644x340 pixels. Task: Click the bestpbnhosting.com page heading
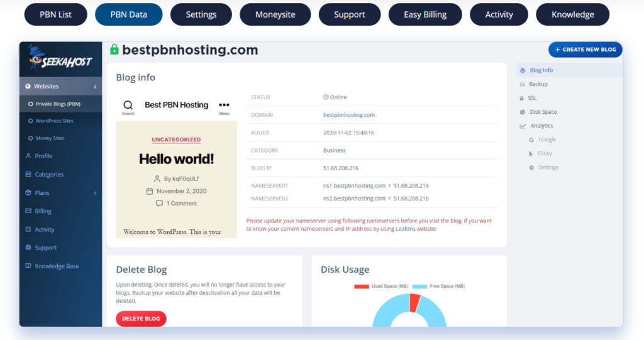[190, 50]
